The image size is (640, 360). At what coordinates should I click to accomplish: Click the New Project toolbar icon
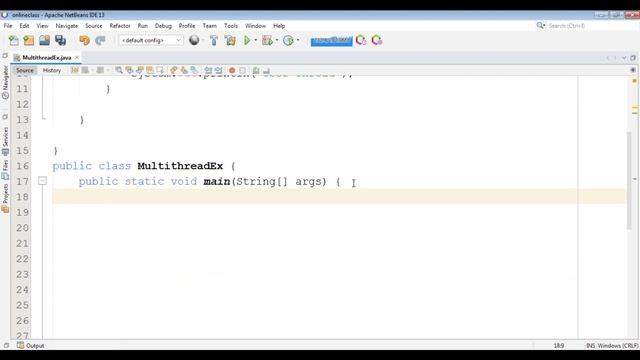[29, 40]
